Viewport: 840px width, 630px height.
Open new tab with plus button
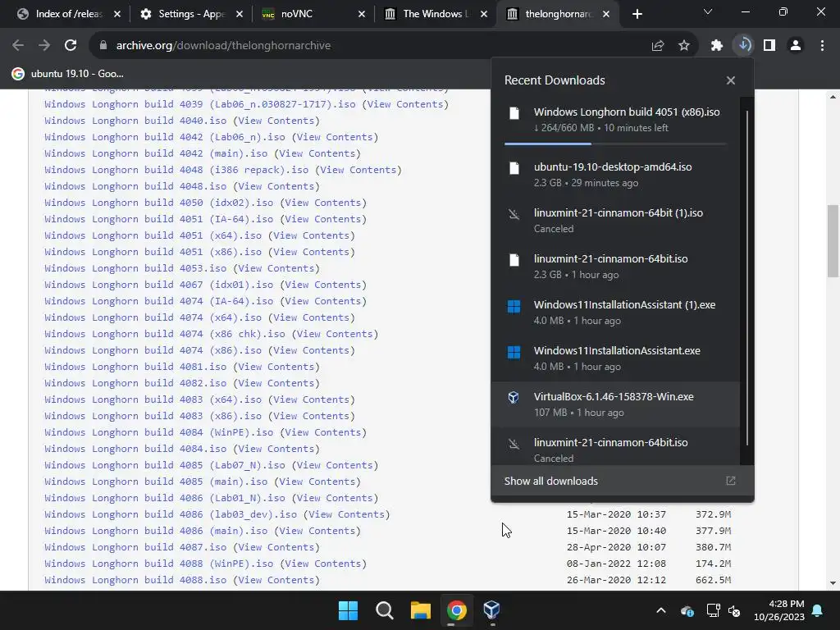pyautogui.click(x=637, y=14)
